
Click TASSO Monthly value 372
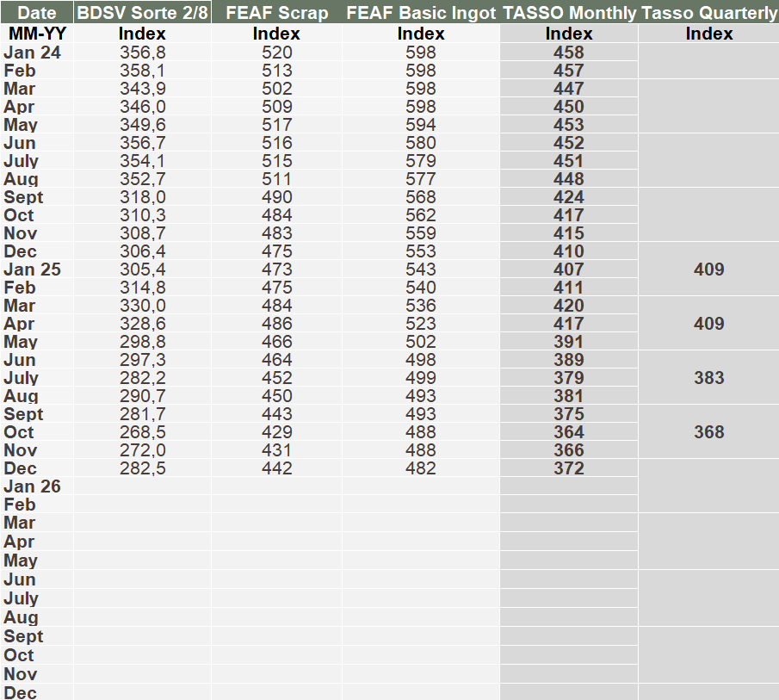[569, 468]
